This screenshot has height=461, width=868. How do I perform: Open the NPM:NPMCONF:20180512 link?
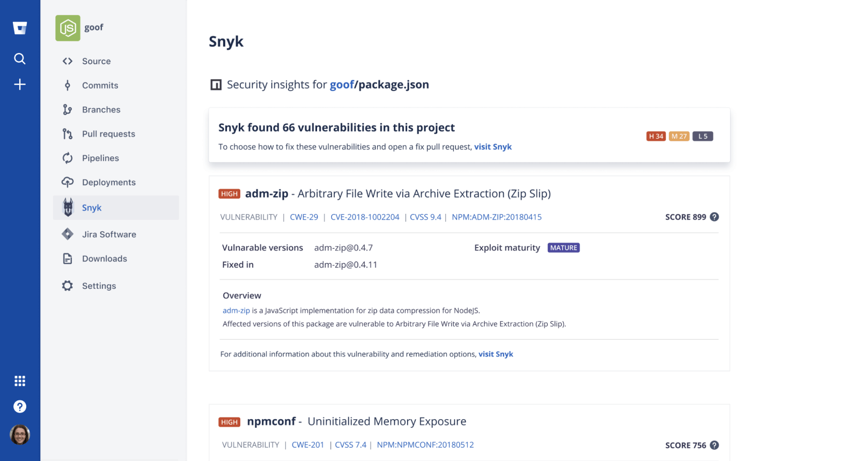click(425, 445)
